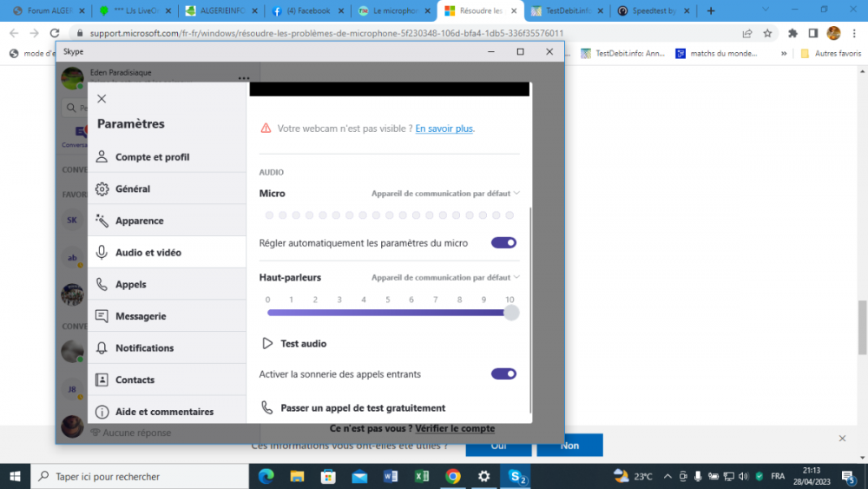Image resolution: width=868 pixels, height=489 pixels.
Task: Click the Vérifier le compte link
Action: 454,428
